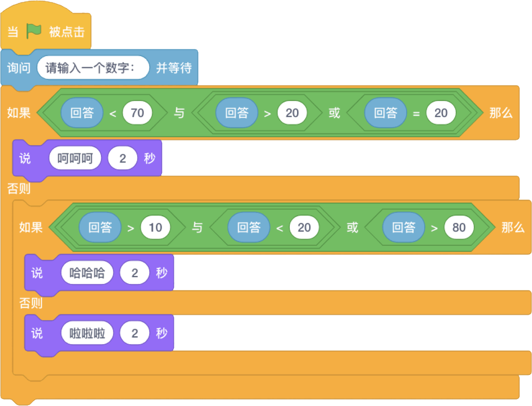Click the 与 operator in the nested if block
The width and height of the screenshot is (532, 406).
click(197, 227)
